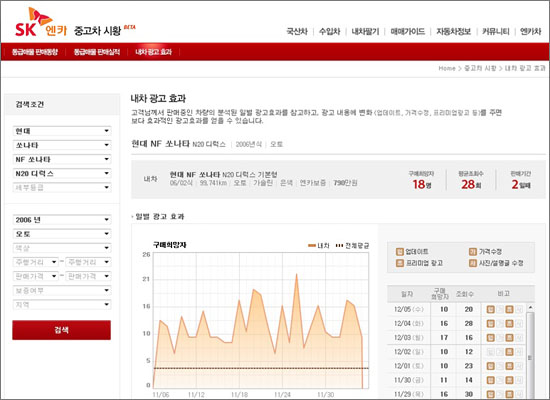This screenshot has width=550, height=400.
Task: Click the 가격수정 legend icon
Action: pyautogui.click(x=473, y=252)
